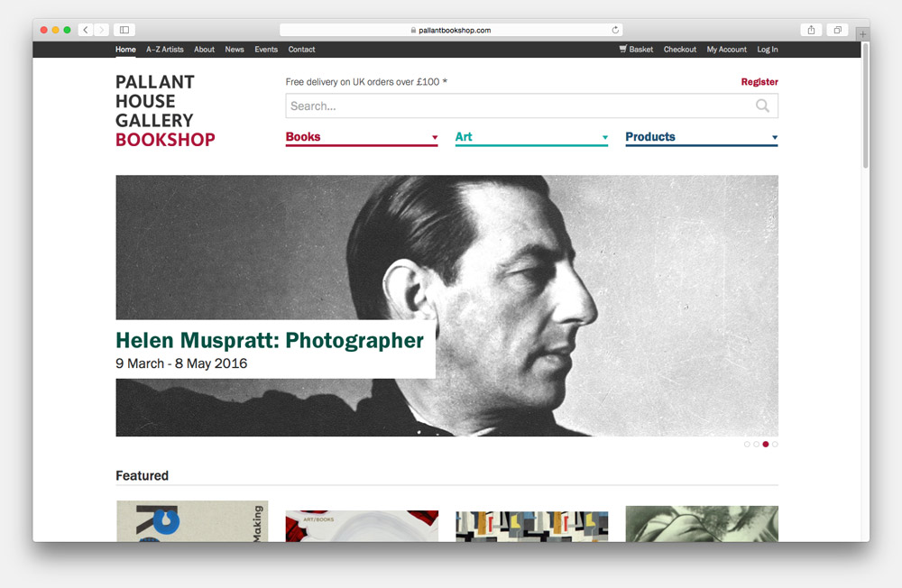Open the Art/Books featured thumbnail
This screenshot has height=588, width=902.
click(362, 526)
